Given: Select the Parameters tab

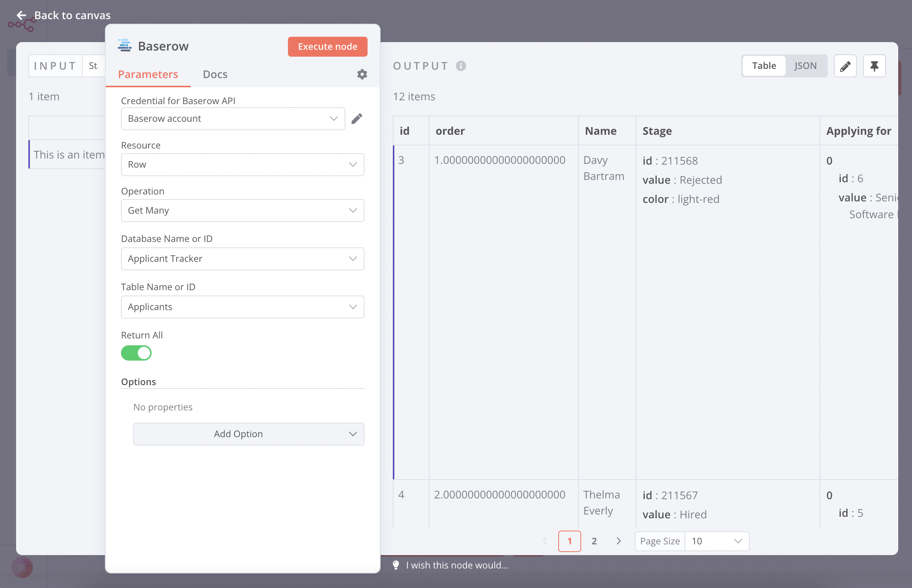Looking at the screenshot, I should tap(148, 74).
